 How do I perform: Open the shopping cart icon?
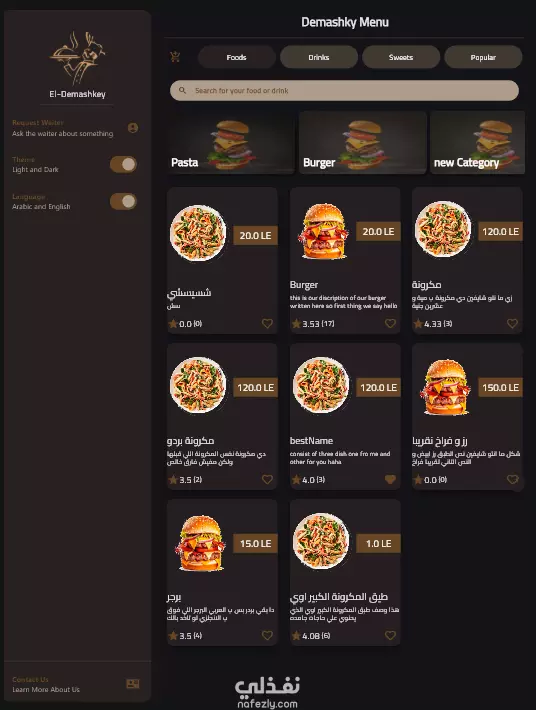(x=175, y=57)
